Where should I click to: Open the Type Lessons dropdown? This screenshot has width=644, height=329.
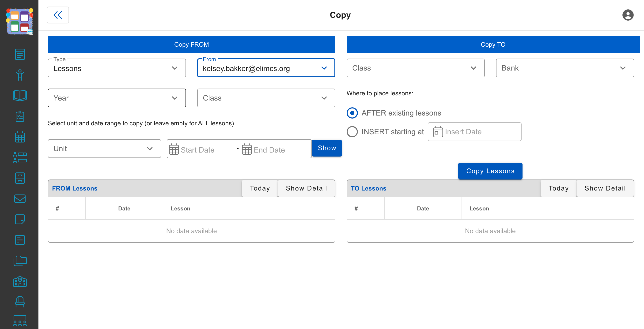(x=117, y=68)
